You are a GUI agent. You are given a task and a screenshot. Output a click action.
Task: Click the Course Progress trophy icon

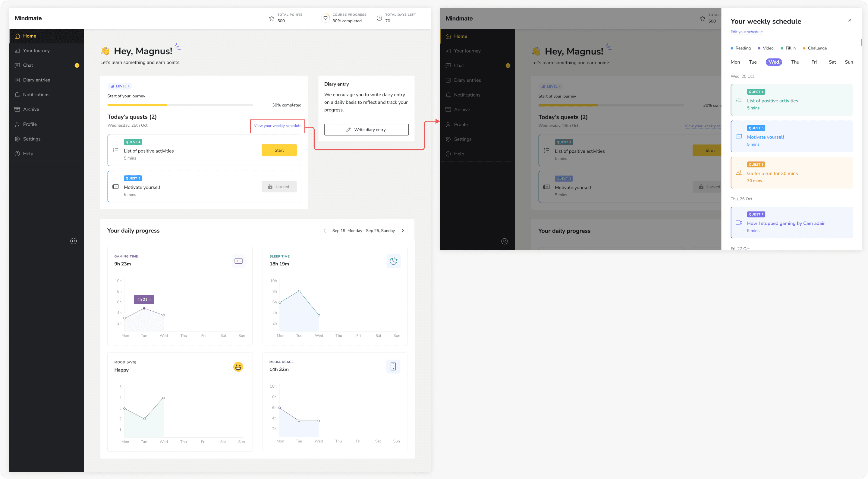pos(325,18)
